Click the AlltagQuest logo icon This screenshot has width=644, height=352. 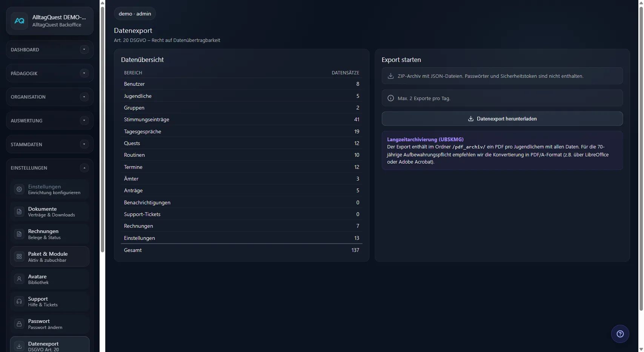[20, 21]
